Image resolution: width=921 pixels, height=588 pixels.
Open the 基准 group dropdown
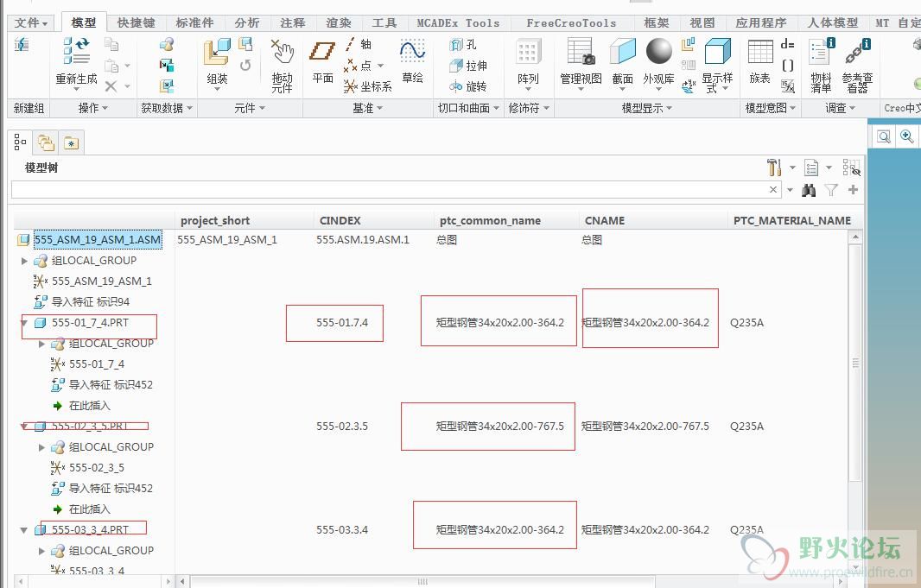pos(368,108)
